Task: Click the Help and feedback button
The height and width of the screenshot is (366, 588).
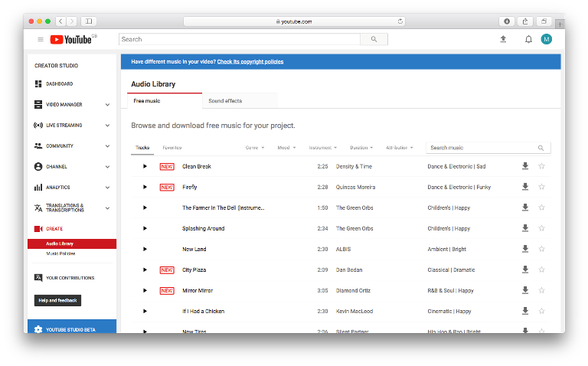Action: point(57,300)
